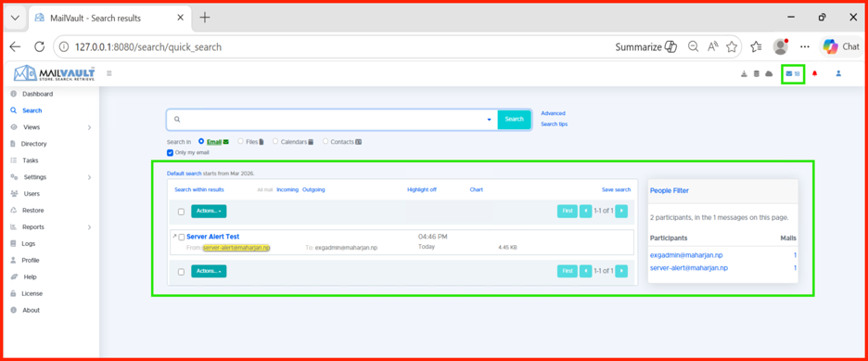Click the highlighted server-alert@maharjan.np sender

coord(236,248)
